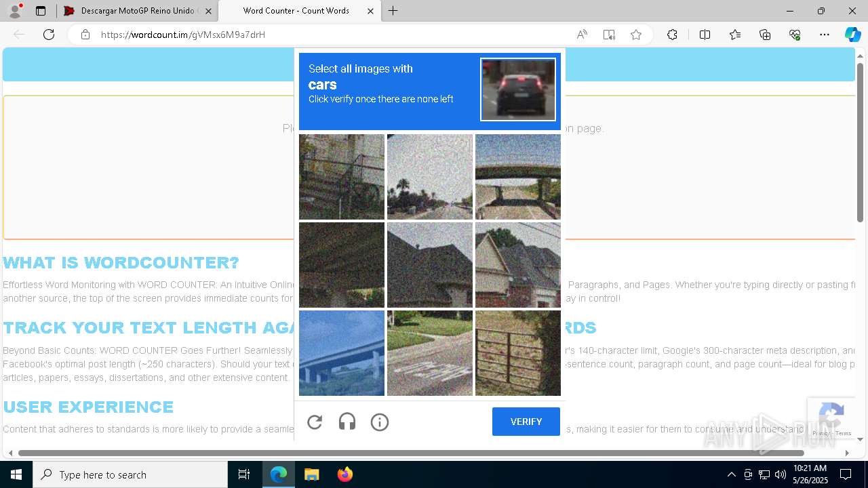Open Favorites list

(x=735, y=35)
